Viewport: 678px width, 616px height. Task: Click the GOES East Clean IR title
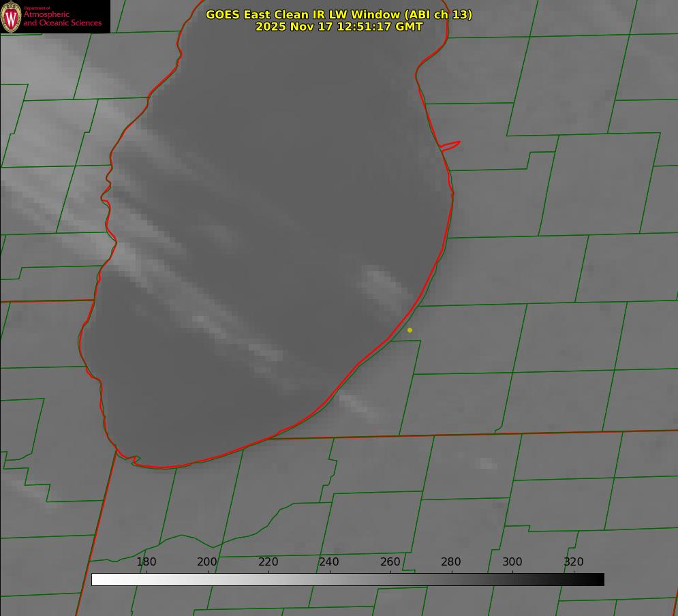click(339, 14)
